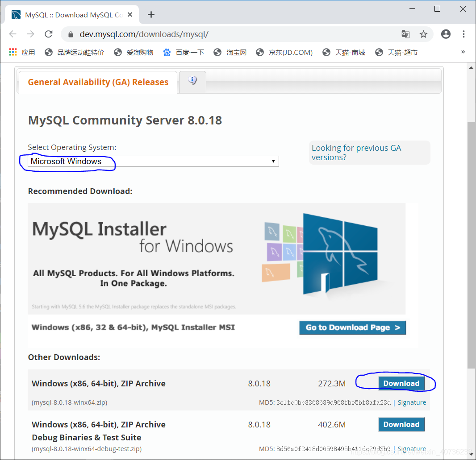Click the MySQL Community Server 8.0.18 heading
The height and width of the screenshot is (460, 476).
pyautogui.click(x=125, y=120)
